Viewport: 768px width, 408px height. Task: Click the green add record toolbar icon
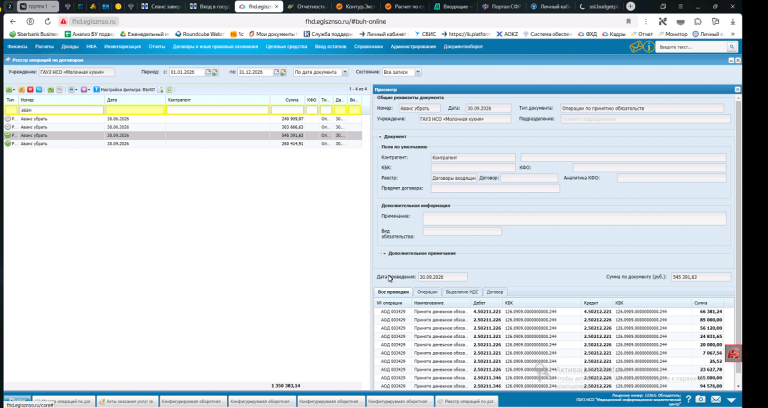tap(9, 90)
